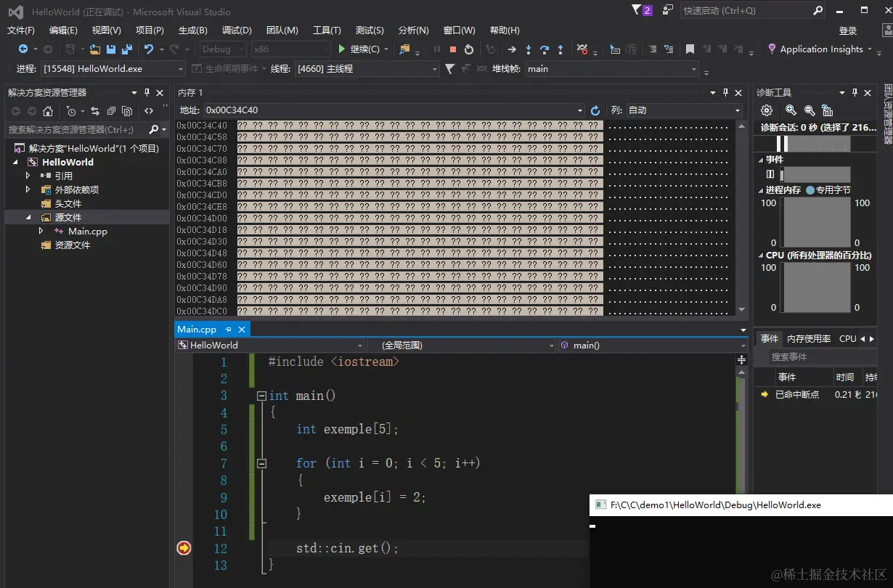Collapse the main() function fold marker
The height and width of the screenshot is (588, 893).
(261, 396)
